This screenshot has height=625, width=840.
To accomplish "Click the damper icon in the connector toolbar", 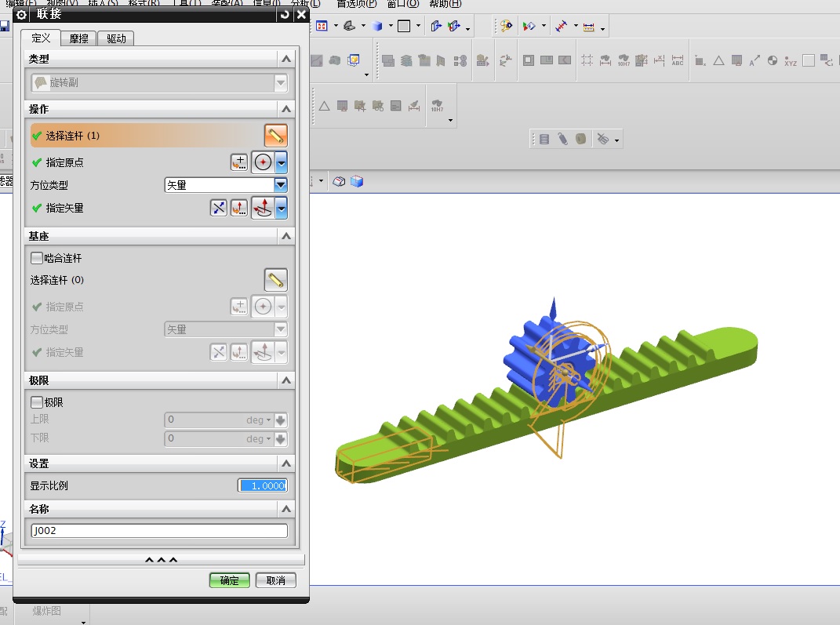I will click(x=562, y=140).
